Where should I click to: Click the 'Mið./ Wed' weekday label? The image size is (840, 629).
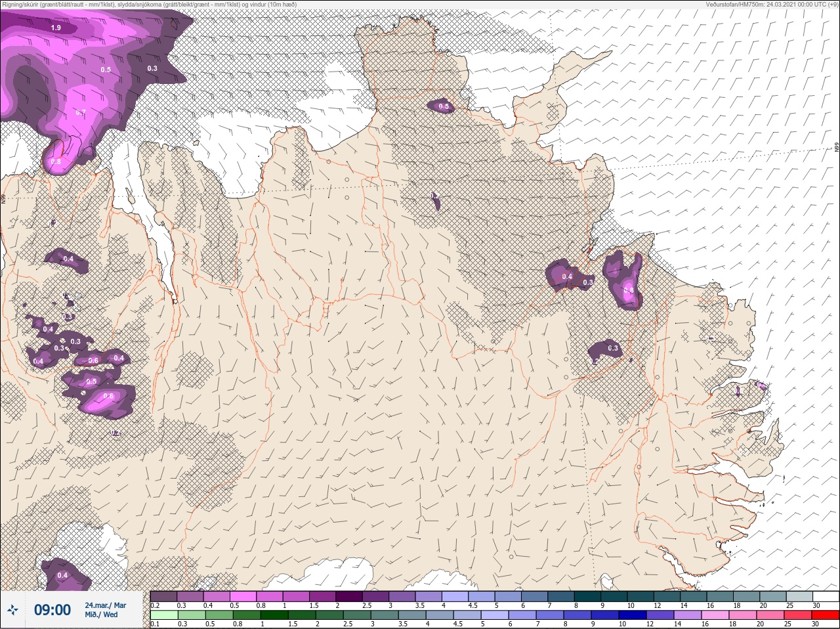click(x=101, y=615)
